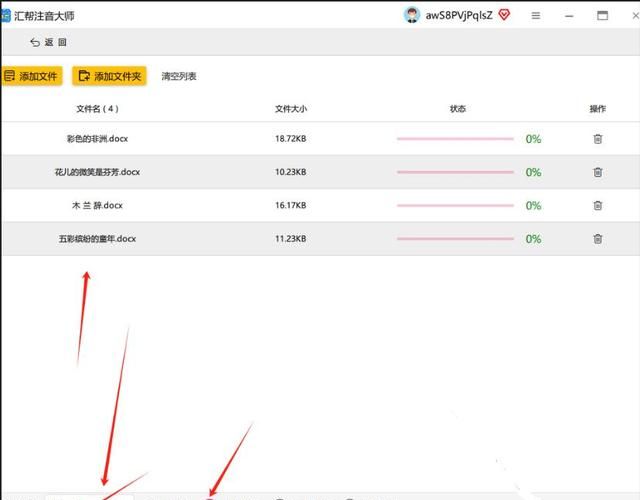Click the progress bar for 五彩缤纷的童年.docx
Viewport: 640px width, 500px height.
click(x=455, y=239)
